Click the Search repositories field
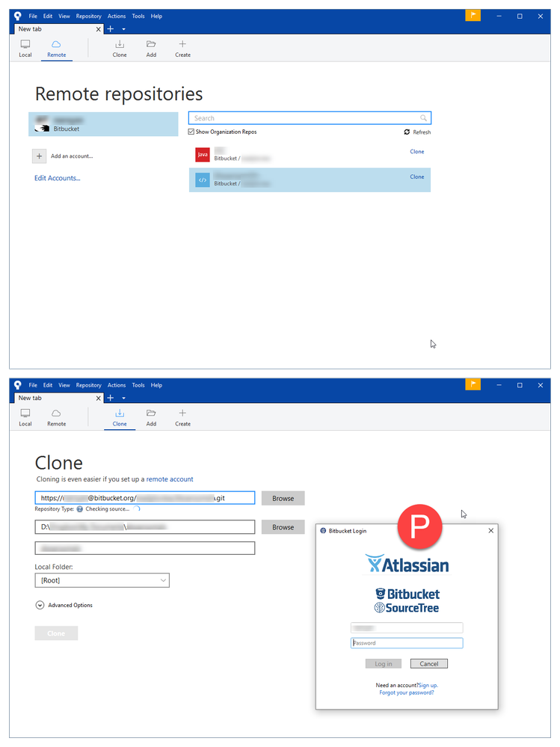Viewport: 560px width, 747px height. [310, 118]
